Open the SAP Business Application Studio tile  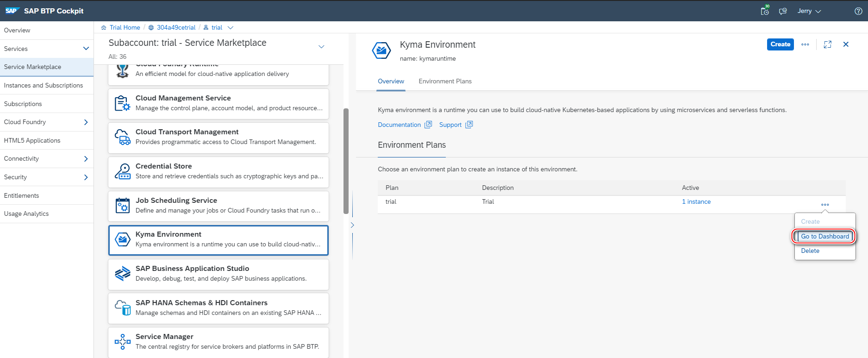(x=219, y=275)
